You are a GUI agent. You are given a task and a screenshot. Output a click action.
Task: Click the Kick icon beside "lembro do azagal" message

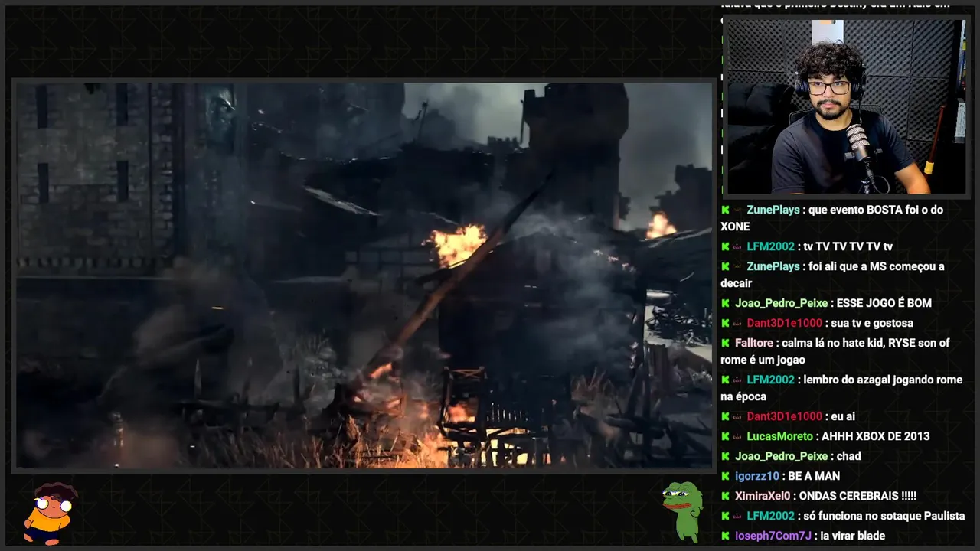tap(725, 380)
